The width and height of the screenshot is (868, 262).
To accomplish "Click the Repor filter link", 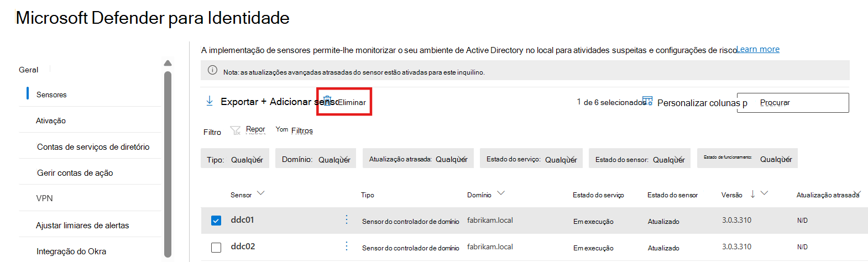I will (255, 129).
